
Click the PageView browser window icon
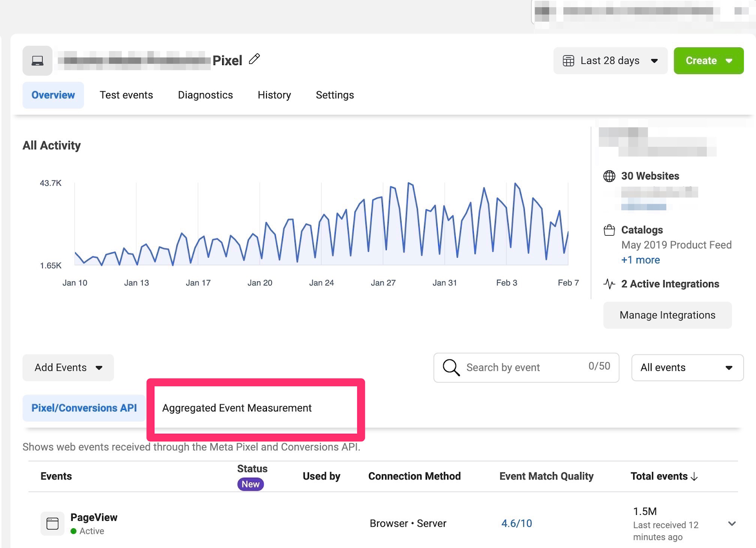click(52, 523)
